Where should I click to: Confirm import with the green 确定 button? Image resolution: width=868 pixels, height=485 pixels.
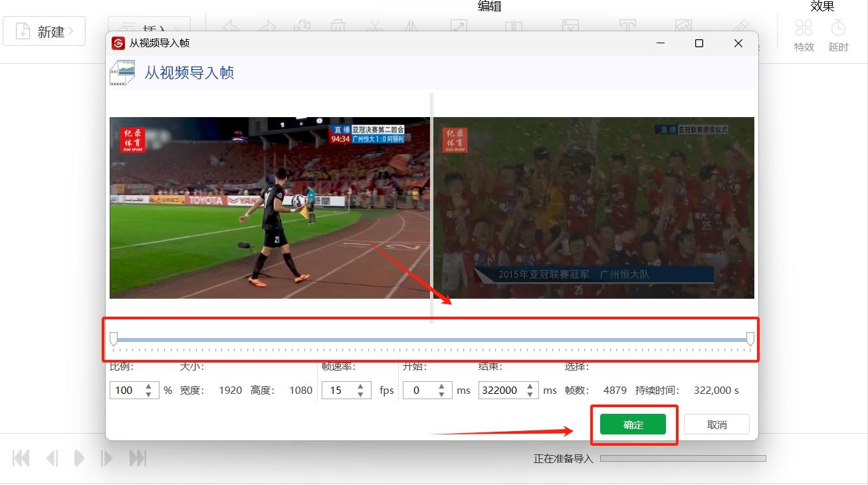633,424
